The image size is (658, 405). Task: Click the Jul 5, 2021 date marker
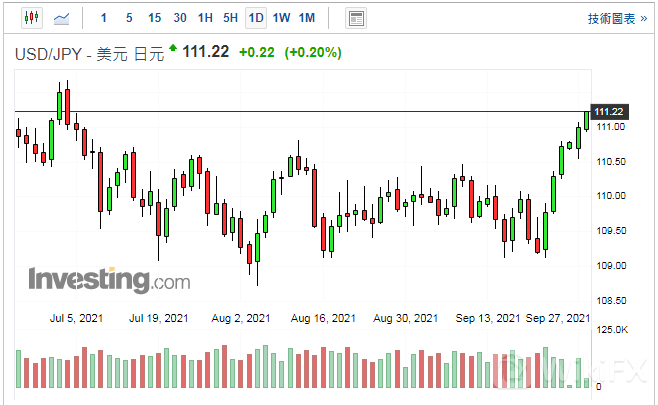click(x=76, y=318)
